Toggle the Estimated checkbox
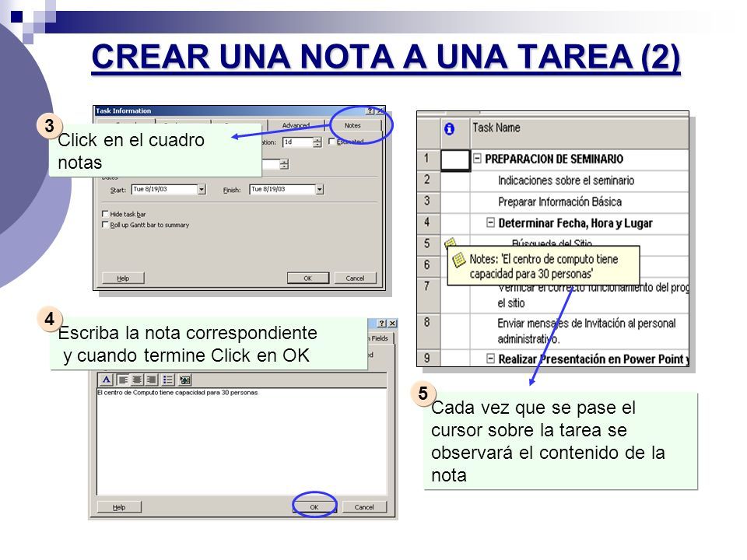Screen dimensions: 747x560 coord(331,142)
